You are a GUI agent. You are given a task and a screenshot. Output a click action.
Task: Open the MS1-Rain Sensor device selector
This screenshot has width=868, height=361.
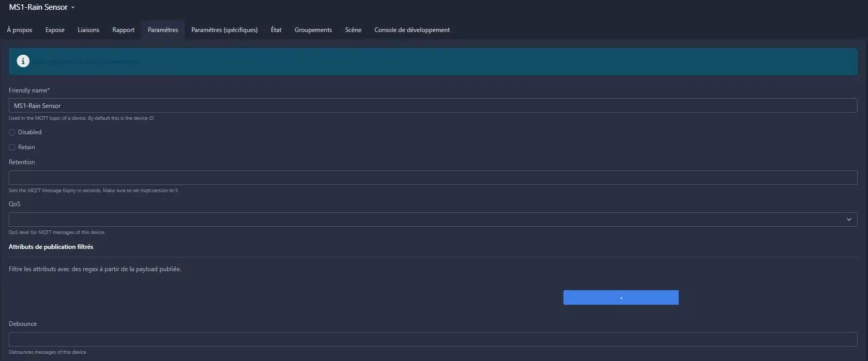click(x=42, y=7)
